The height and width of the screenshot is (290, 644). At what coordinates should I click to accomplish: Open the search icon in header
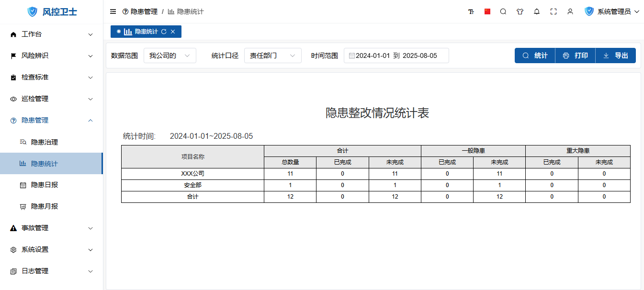(x=503, y=11)
